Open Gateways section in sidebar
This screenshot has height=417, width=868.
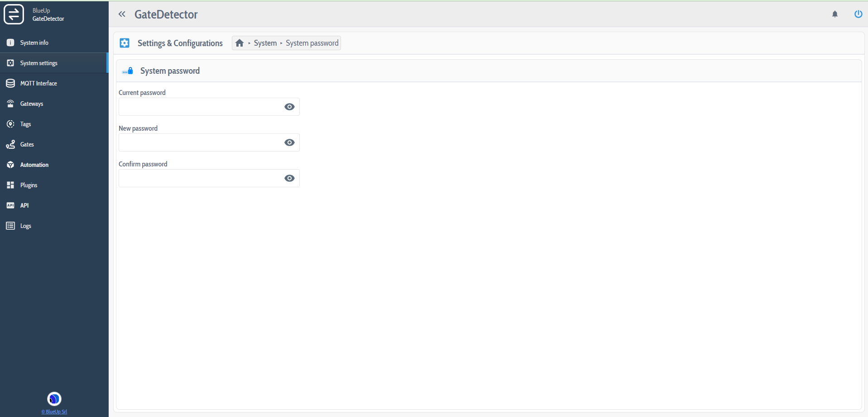tap(32, 104)
